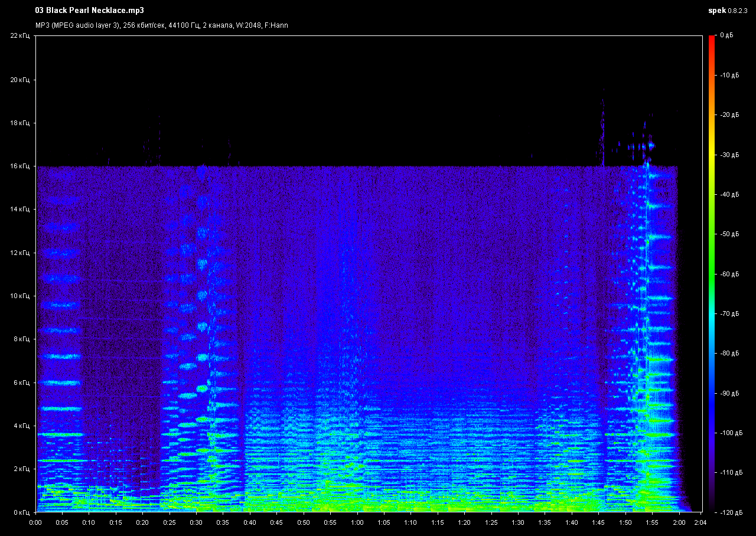Click the 0:00 start time label
The image size is (756, 536).
pyautogui.click(x=35, y=522)
